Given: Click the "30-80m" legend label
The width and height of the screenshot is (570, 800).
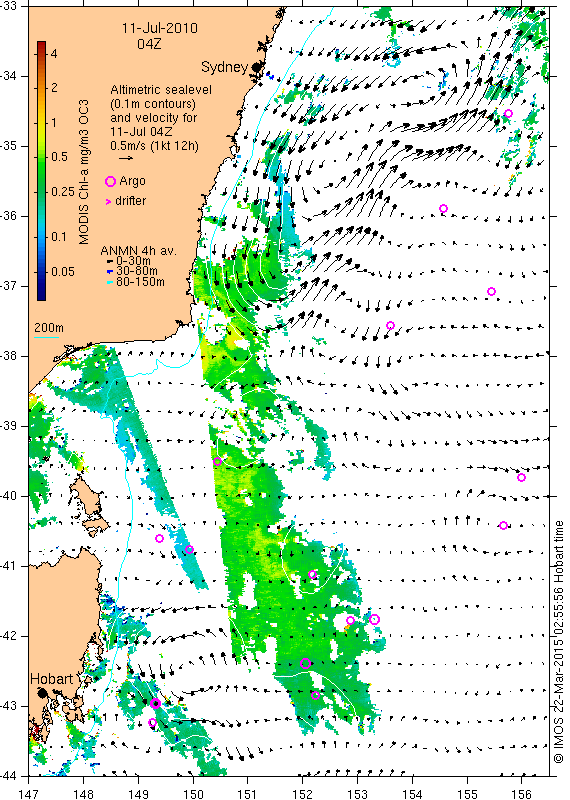Looking at the screenshot, I should [x=136, y=271].
